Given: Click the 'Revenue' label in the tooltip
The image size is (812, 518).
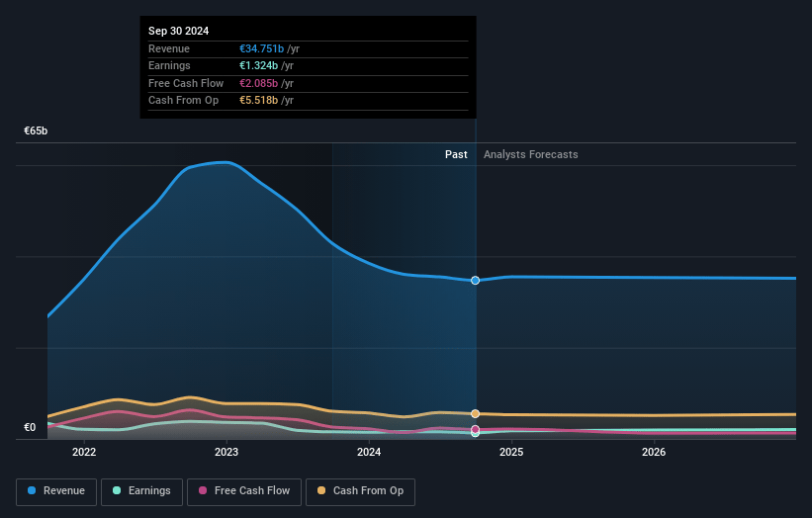Looking at the screenshot, I should 169,48.
